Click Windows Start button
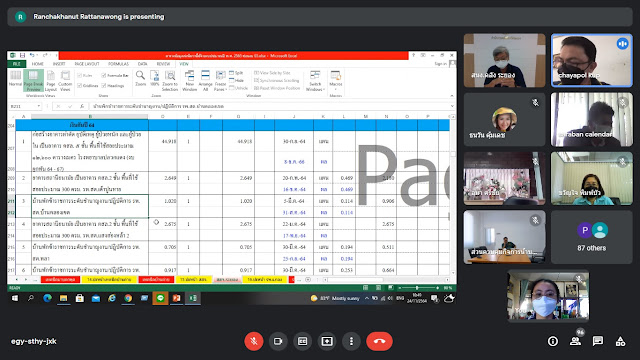640x360 pixels. [15, 298]
